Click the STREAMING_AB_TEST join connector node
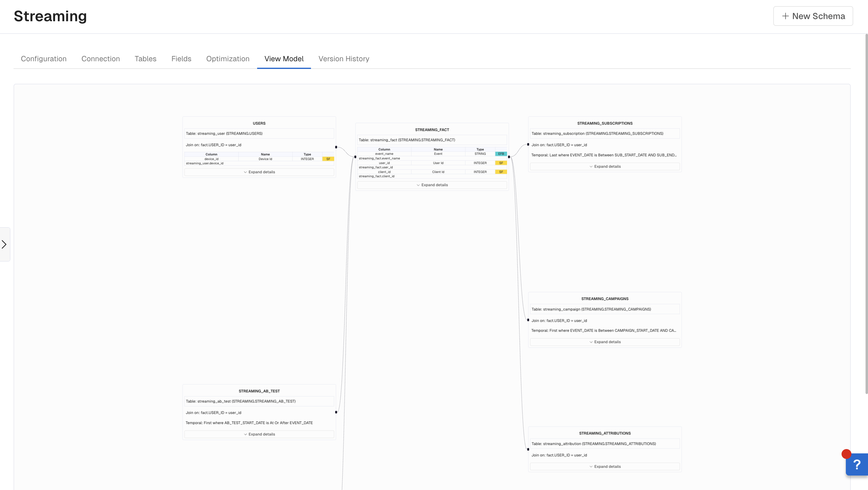Screen dimensions: 868x490 pyautogui.click(x=336, y=412)
